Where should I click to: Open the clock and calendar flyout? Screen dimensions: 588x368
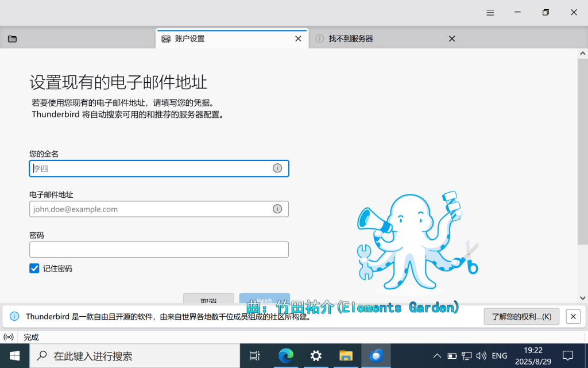[533, 355]
